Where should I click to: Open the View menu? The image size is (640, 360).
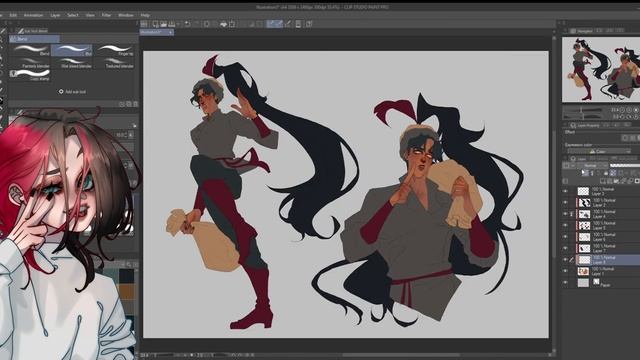pyautogui.click(x=90, y=15)
